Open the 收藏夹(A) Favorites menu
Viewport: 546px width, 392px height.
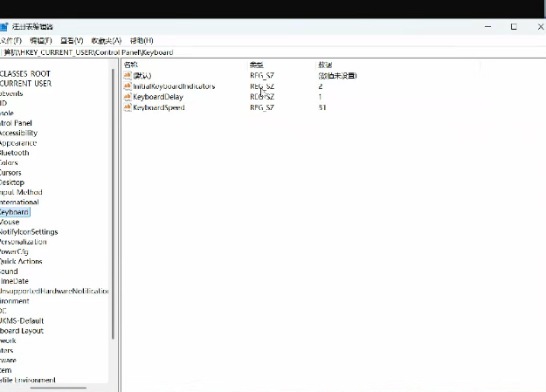coord(107,41)
